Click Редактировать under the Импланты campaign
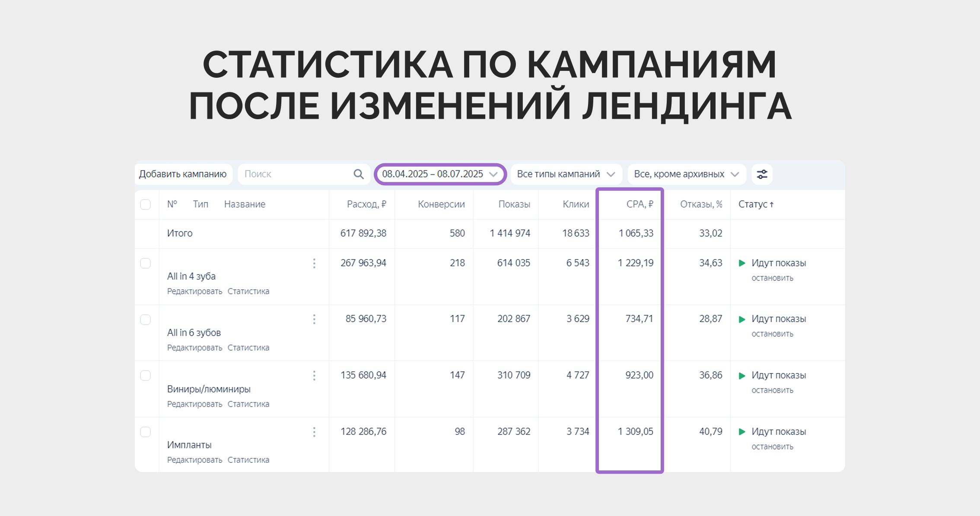This screenshot has width=980, height=516. point(194,460)
